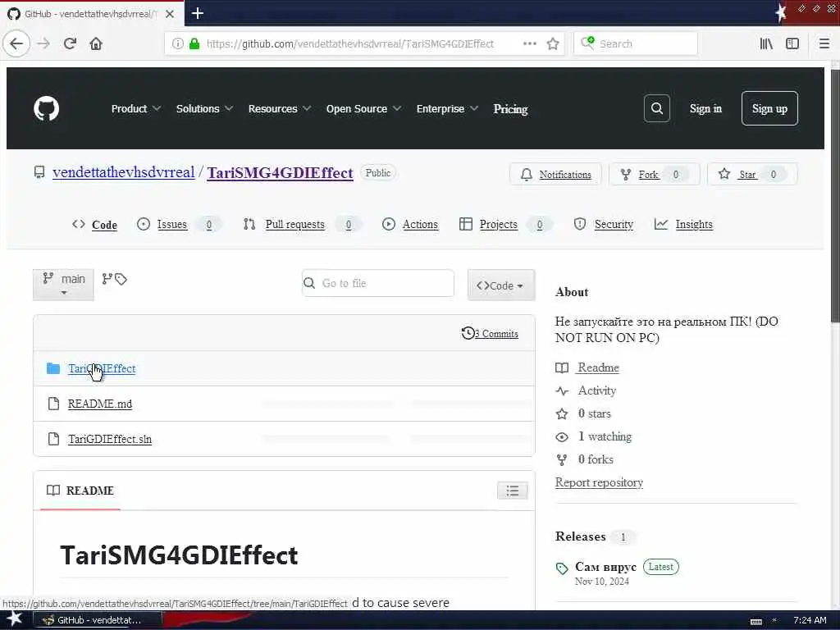Open README.md file
Viewport: 840px width, 630px height.
[x=99, y=404]
